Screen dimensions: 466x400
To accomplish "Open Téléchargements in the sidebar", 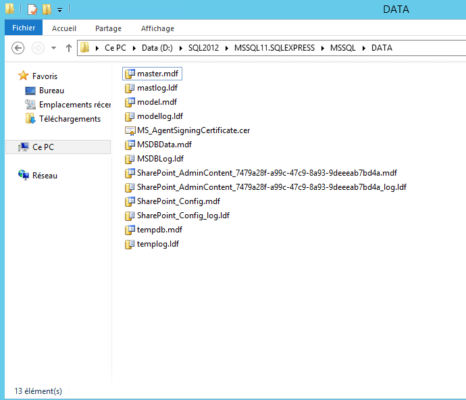I will [x=70, y=119].
